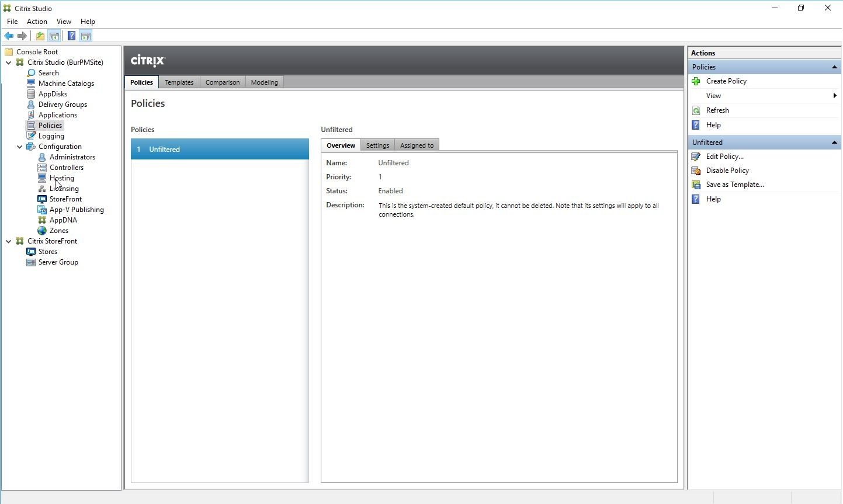Open the Action menu
Viewport: 843px width, 504px height.
coord(37,22)
